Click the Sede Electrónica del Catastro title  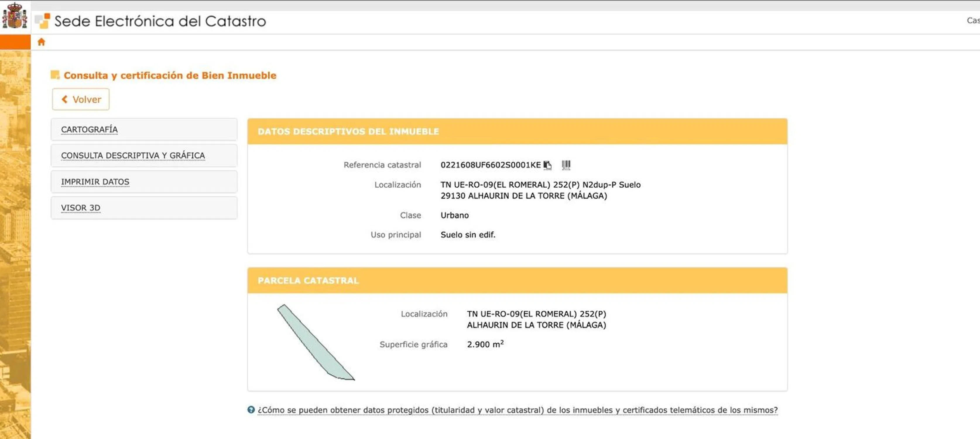(160, 21)
